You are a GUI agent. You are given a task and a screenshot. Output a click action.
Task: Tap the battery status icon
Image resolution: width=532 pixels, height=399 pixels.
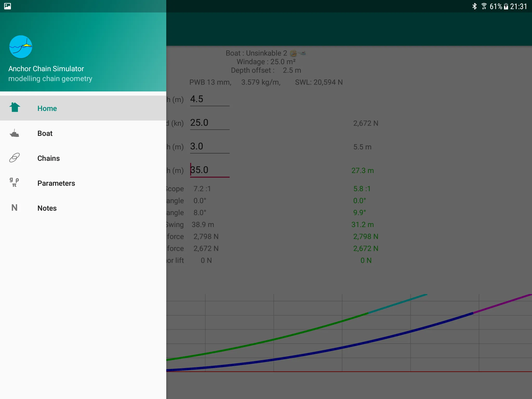tap(506, 6)
